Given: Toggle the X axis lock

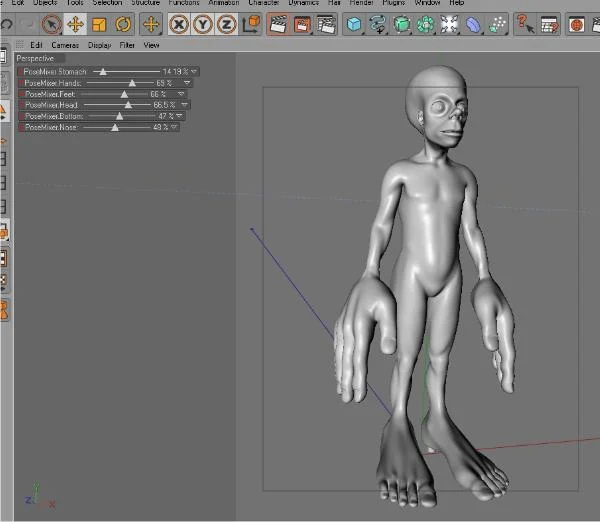Looking at the screenshot, I should coord(179,24).
